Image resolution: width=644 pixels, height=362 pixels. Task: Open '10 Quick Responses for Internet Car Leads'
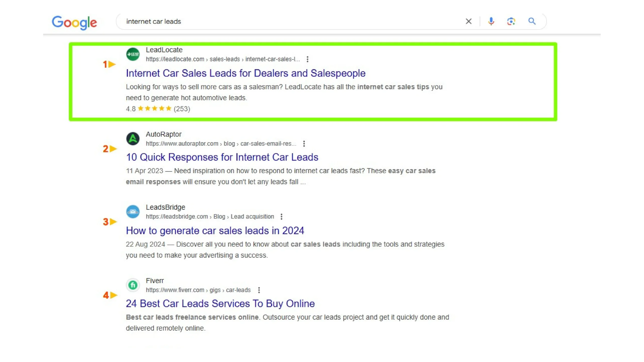pyautogui.click(x=222, y=157)
